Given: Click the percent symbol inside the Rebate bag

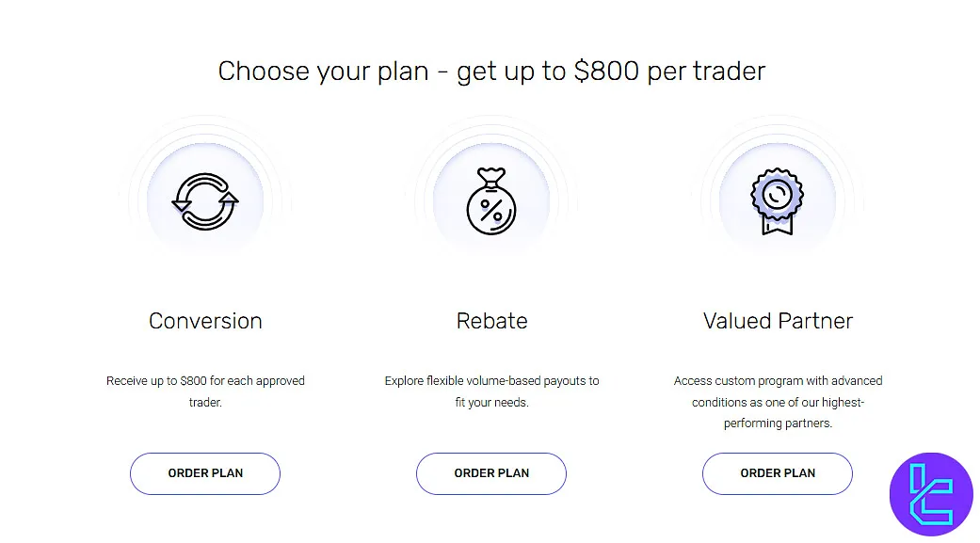Looking at the screenshot, I should click(493, 209).
